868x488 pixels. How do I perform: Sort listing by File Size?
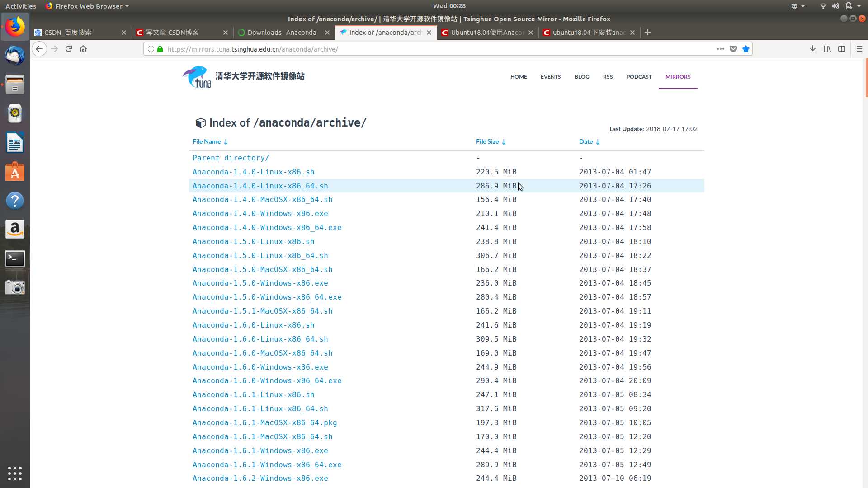point(491,141)
